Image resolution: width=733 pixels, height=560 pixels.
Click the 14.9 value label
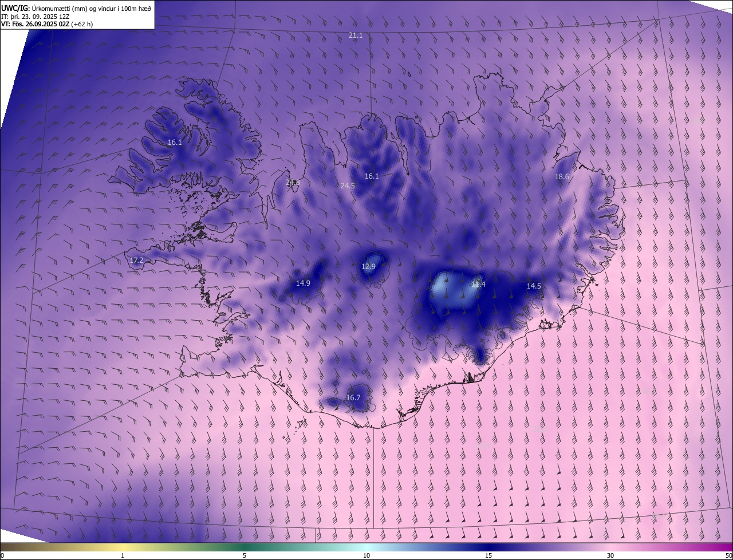(x=303, y=283)
